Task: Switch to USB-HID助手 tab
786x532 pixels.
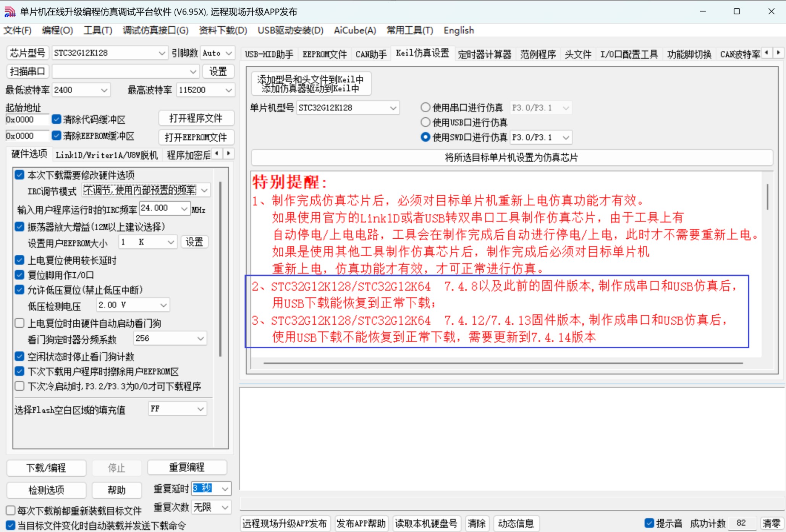Action: [x=269, y=55]
